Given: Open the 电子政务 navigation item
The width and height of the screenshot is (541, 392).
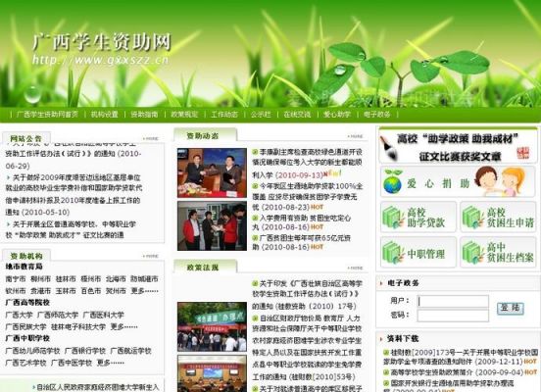Looking at the screenshot, I should coord(377,115).
